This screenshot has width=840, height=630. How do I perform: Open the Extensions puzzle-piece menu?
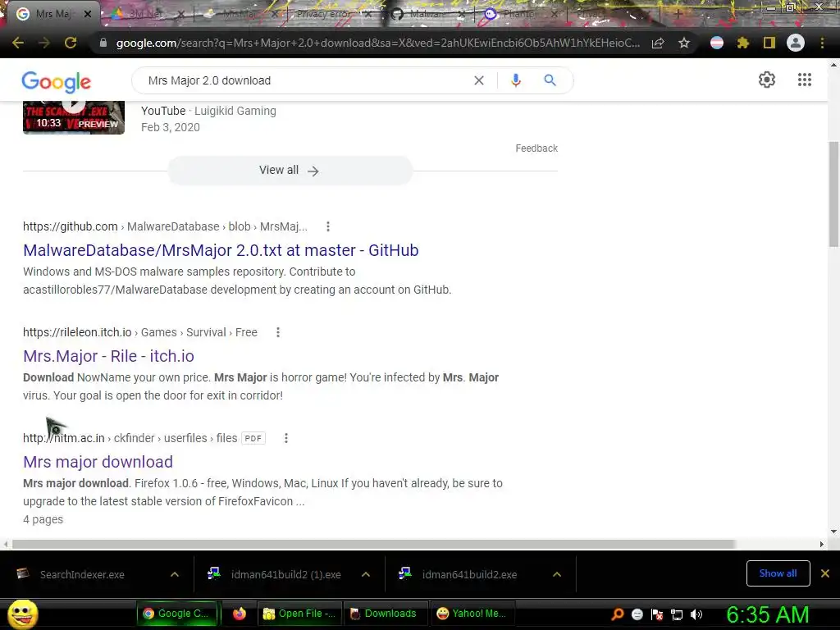point(743,43)
